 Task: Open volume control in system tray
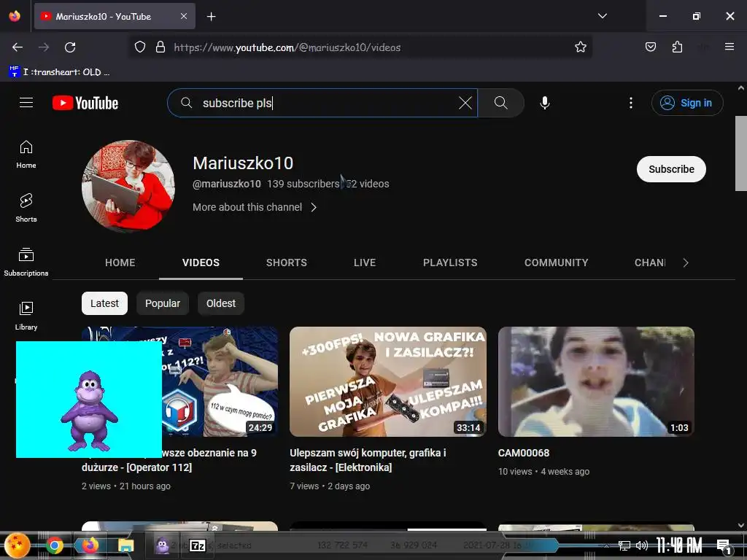click(x=642, y=545)
